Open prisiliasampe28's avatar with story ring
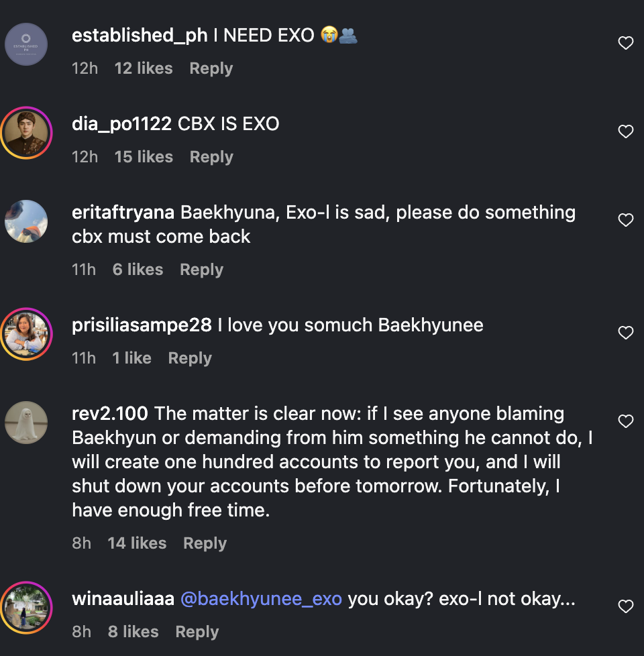644x656 pixels. pyautogui.click(x=26, y=334)
